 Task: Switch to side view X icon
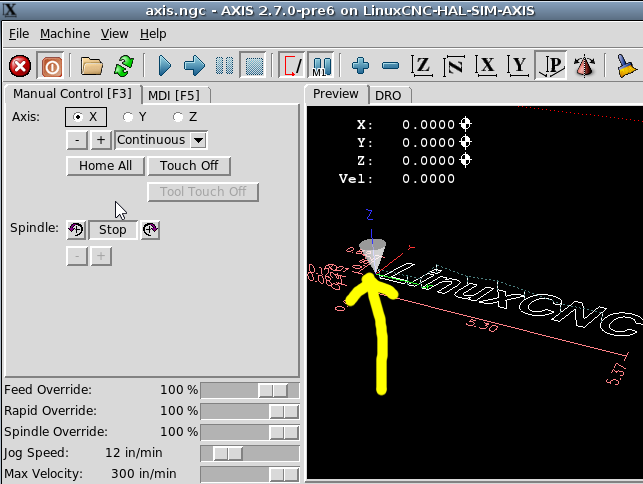coord(486,66)
